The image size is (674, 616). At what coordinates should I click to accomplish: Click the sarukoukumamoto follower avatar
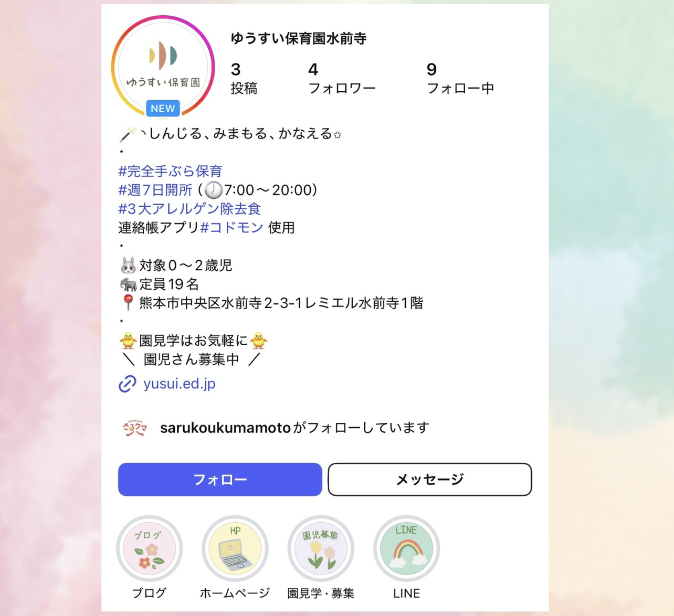click(x=135, y=428)
